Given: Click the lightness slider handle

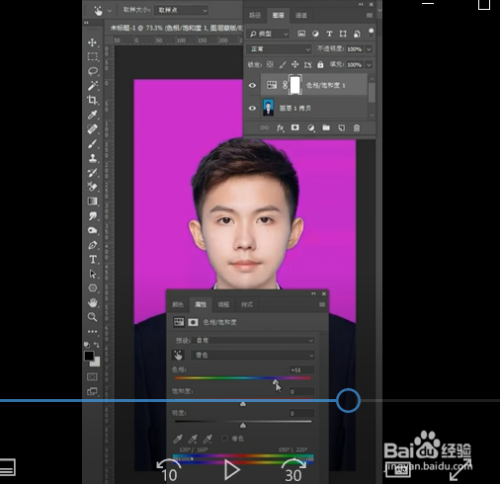Looking at the screenshot, I should (243, 425).
